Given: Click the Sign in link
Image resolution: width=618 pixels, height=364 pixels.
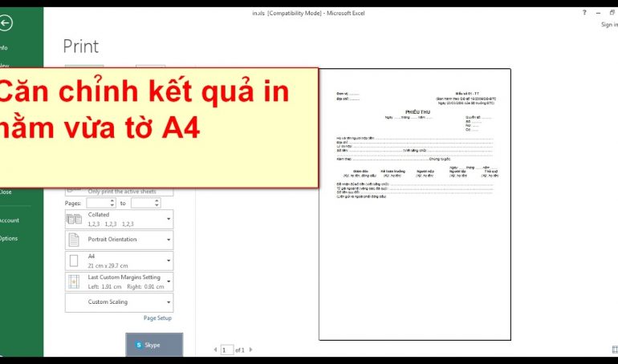Looking at the screenshot, I should 609,25.
